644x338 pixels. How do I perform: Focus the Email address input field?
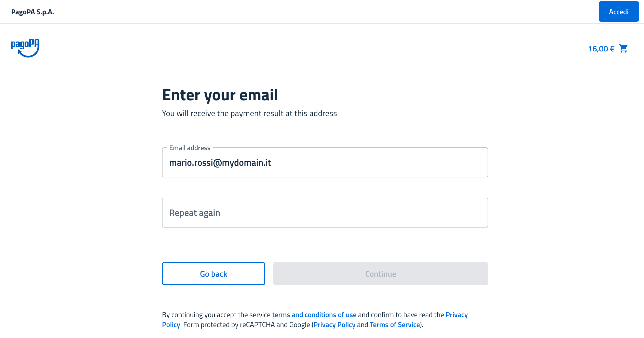(325, 163)
